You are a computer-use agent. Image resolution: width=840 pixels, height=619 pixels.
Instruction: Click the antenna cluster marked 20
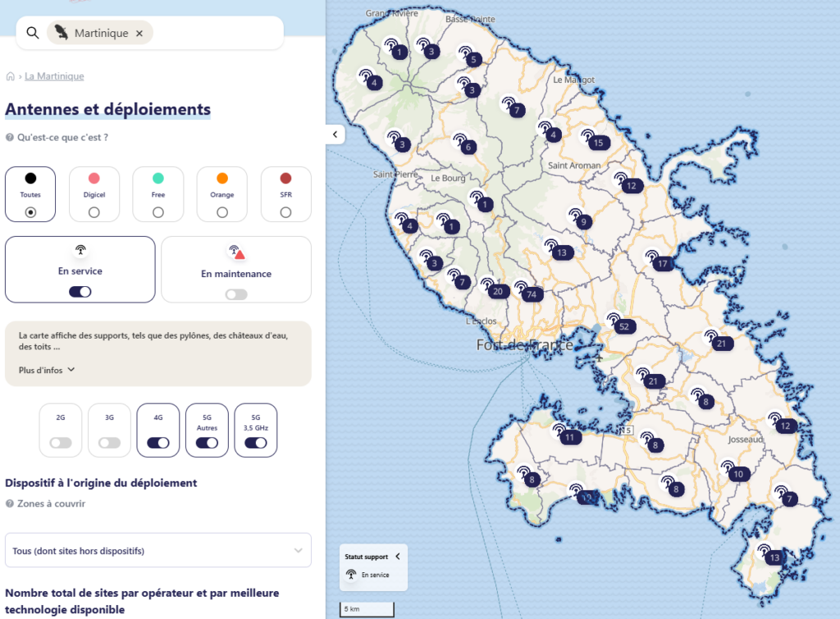496,291
